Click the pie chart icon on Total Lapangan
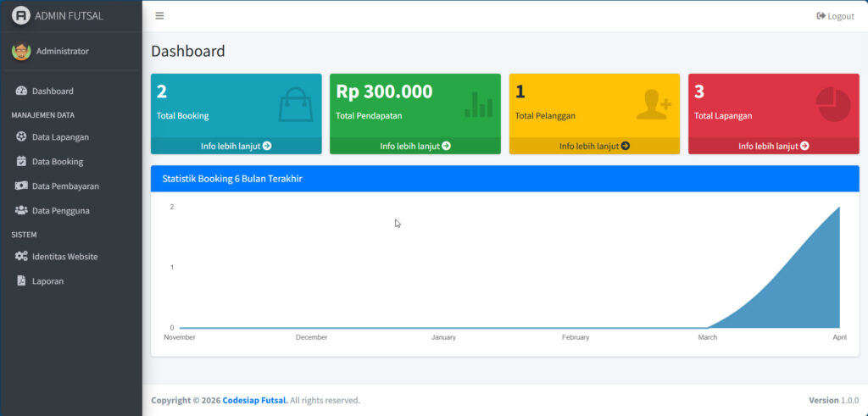This screenshot has width=868, height=416. tap(832, 104)
